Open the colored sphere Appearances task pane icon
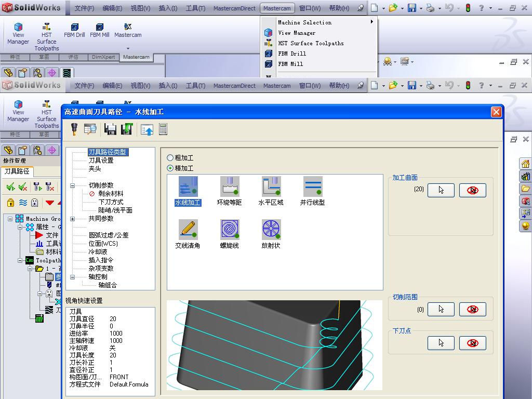This screenshot has height=399, width=532. [526, 226]
